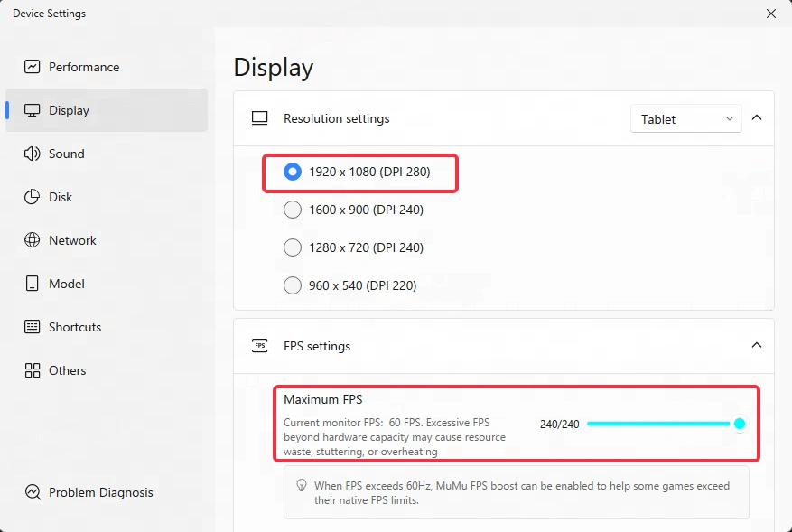Select the 1600 x 900 resolution option

coord(293,210)
